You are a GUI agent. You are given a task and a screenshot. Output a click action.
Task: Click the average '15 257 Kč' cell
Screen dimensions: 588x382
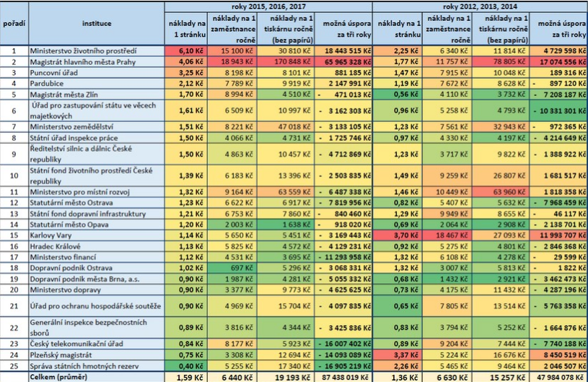tap(501, 377)
